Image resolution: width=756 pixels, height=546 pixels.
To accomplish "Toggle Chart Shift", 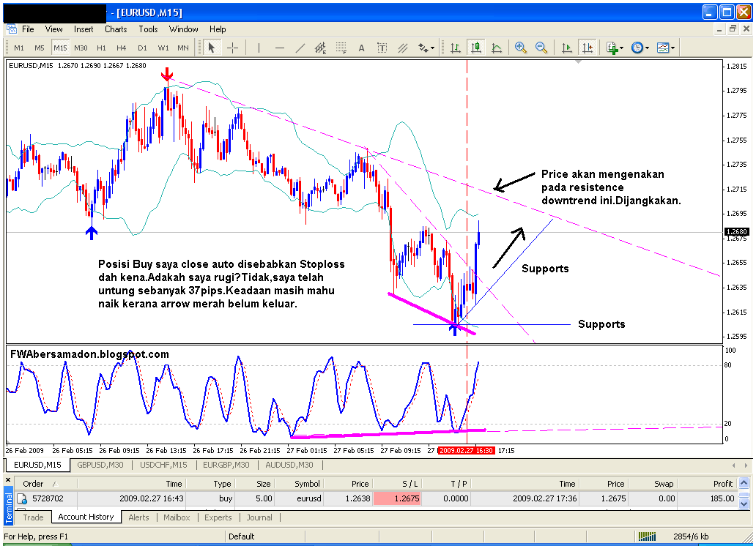I will coord(588,48).
